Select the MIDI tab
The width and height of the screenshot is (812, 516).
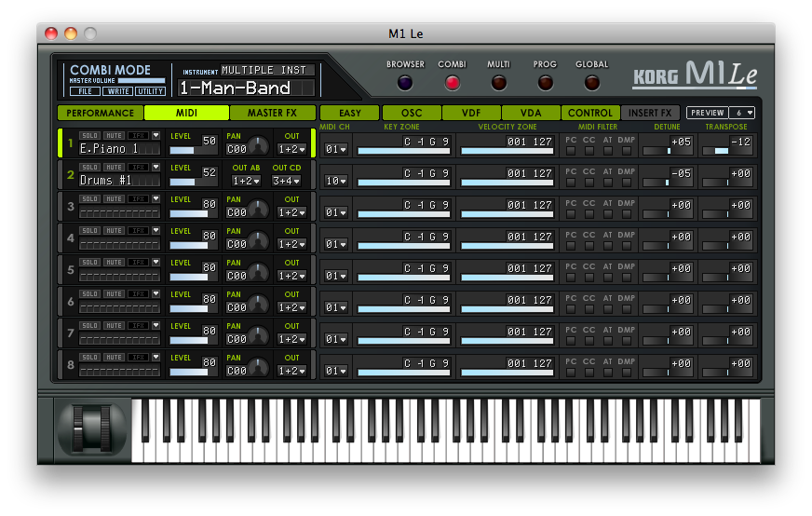pyautogui.click(x=186, y=113)
